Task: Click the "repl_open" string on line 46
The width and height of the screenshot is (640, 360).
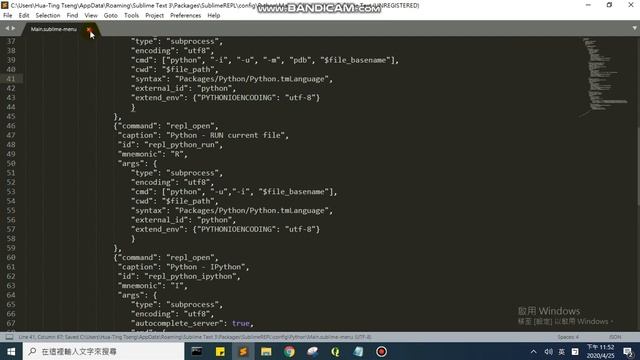Action: 190,126
